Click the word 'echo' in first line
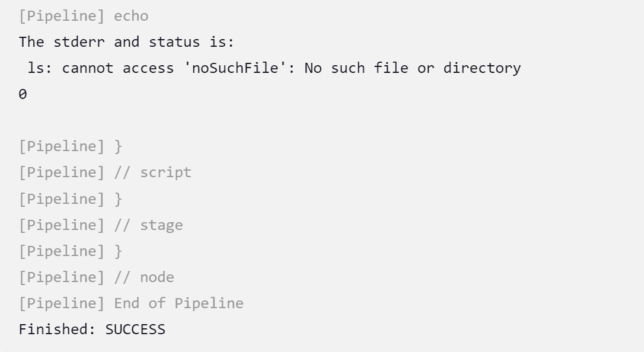The width and height of the screenshot is (644, 352). 131,16
